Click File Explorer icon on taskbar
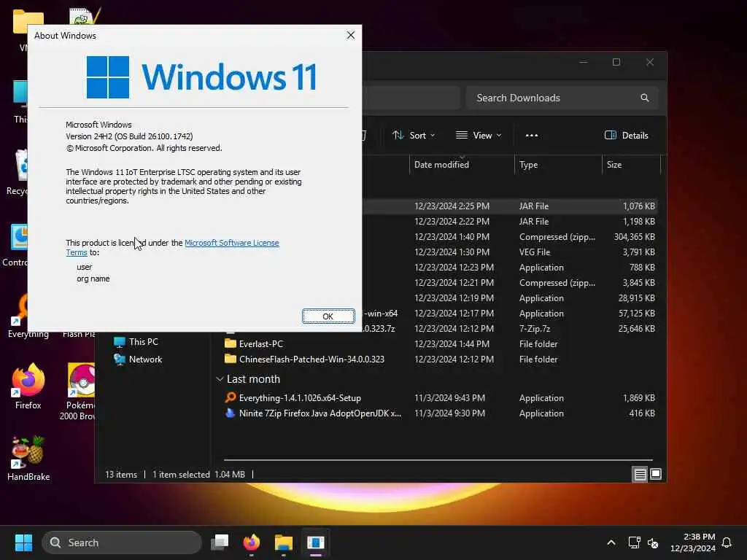747x560 pixels. pos(284,542)
